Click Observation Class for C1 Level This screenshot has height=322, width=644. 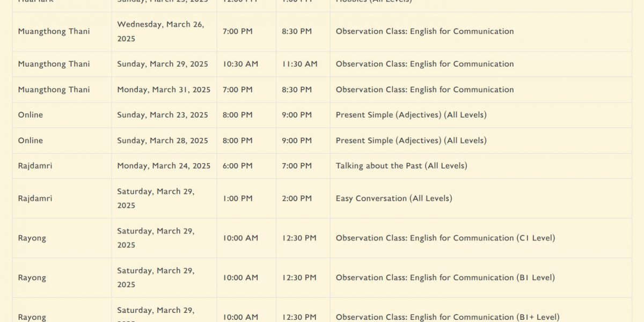tap(445, 238)
